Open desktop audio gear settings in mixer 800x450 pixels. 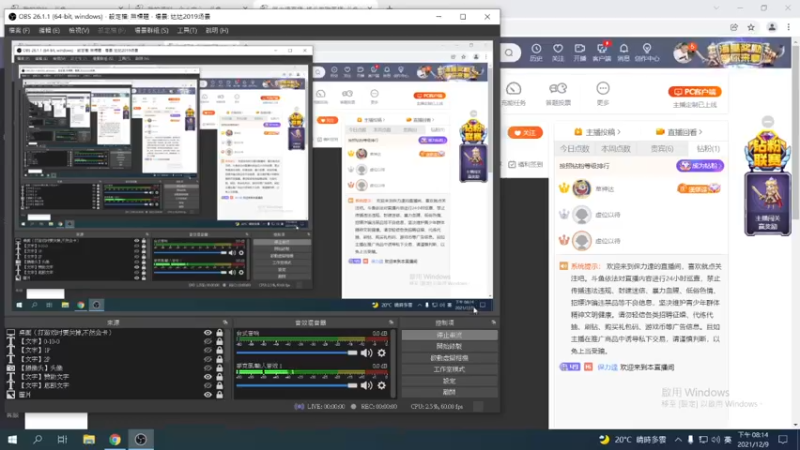click(x=381, y=353)
